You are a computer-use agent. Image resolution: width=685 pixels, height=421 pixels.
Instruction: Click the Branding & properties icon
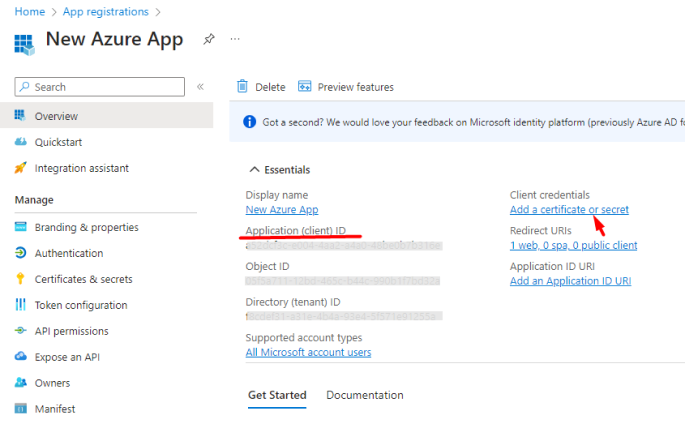coord(21,227)
